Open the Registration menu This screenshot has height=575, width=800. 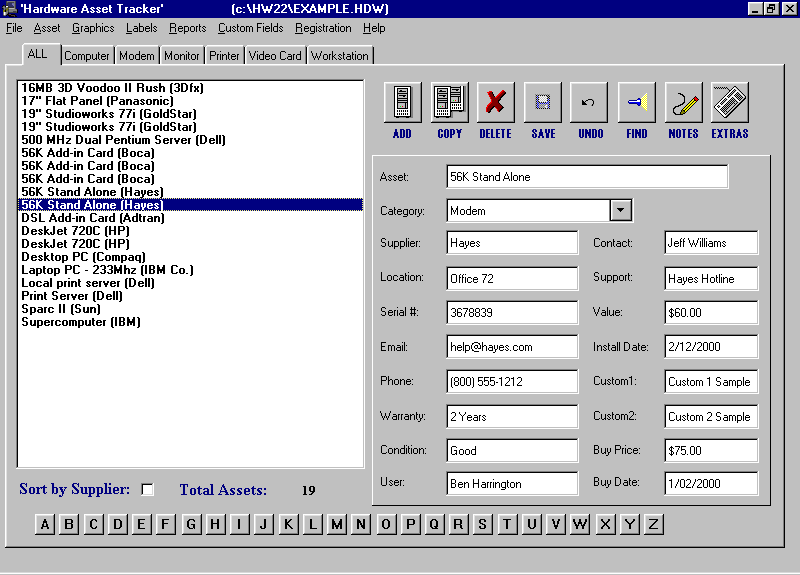(323, 28)
